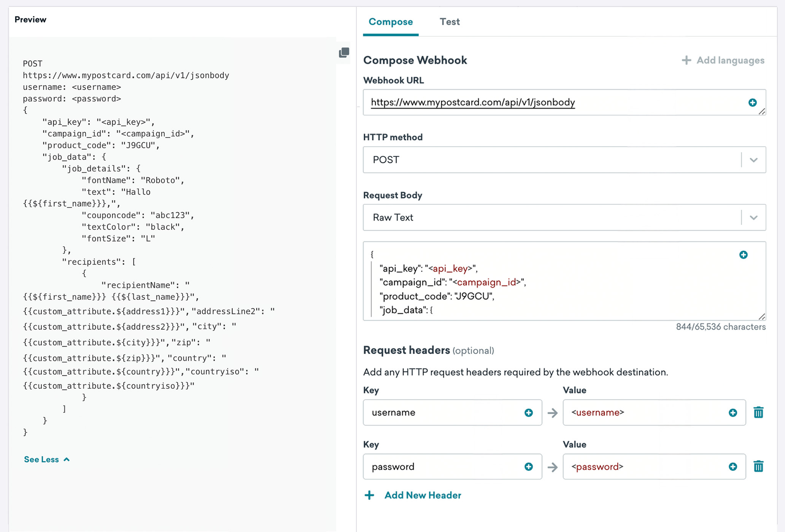This screenshot has height=532, width=785.
Task: Enable a new request header toggle
Action: point(413,495)
